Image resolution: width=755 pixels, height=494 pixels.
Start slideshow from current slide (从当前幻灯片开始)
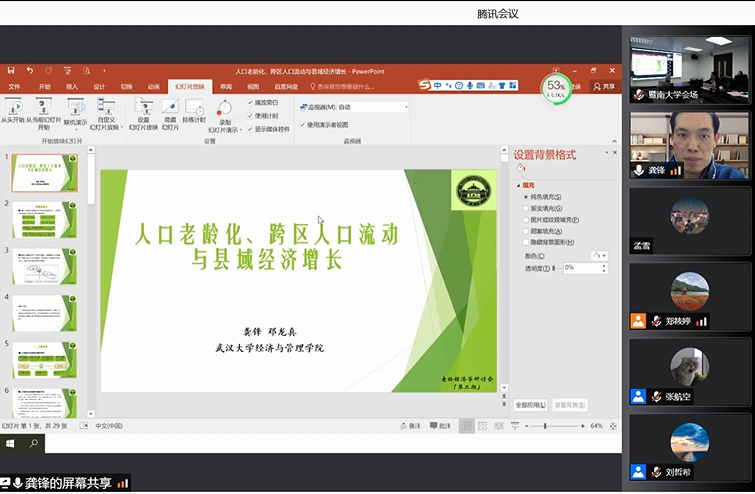(43, 105)
